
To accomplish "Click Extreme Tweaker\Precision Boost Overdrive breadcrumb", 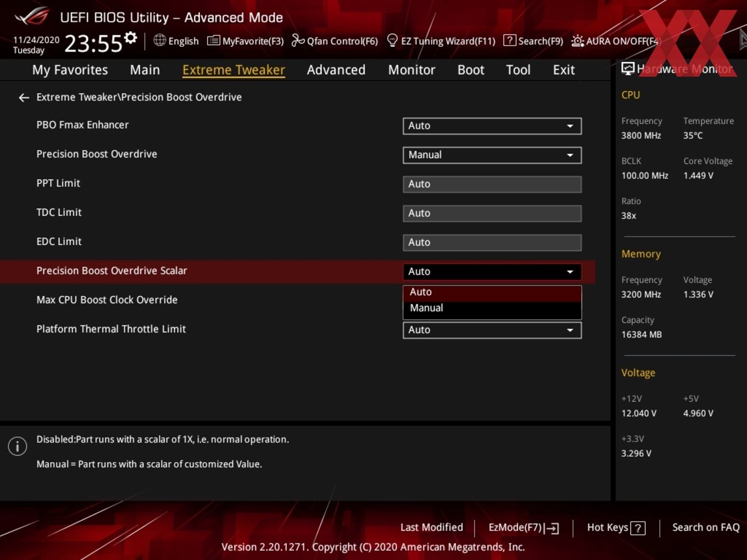I will (x=139, y=97).
